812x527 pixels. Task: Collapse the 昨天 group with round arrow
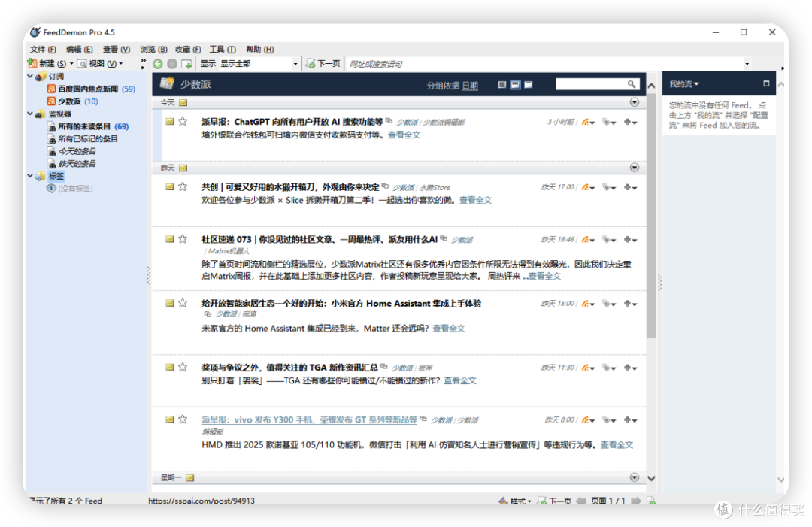[635, 167]
